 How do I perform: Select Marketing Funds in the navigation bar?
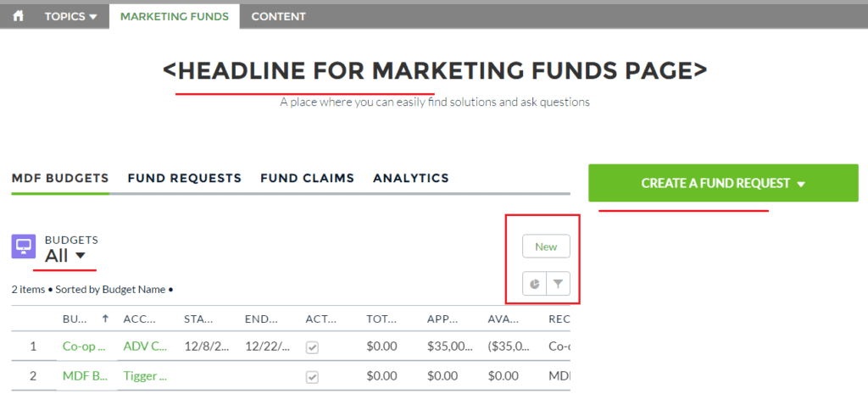point(175,17)
